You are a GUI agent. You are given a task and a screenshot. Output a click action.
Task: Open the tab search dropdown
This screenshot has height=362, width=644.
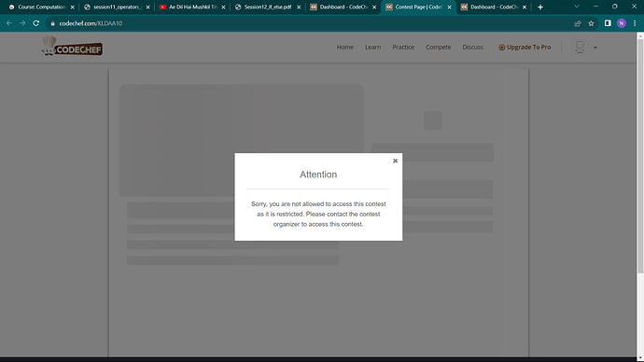pyautogui.click(x=577, y=7)
